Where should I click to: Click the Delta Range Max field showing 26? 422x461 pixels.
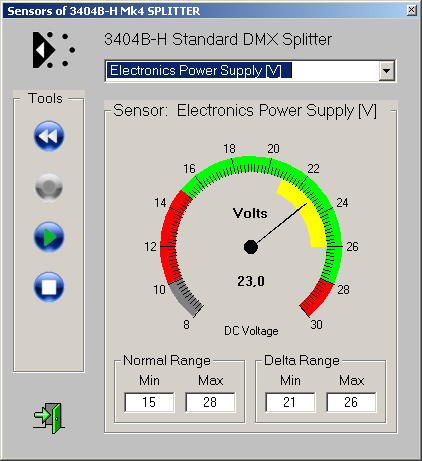pyautogui.click(x=351, y=402)
